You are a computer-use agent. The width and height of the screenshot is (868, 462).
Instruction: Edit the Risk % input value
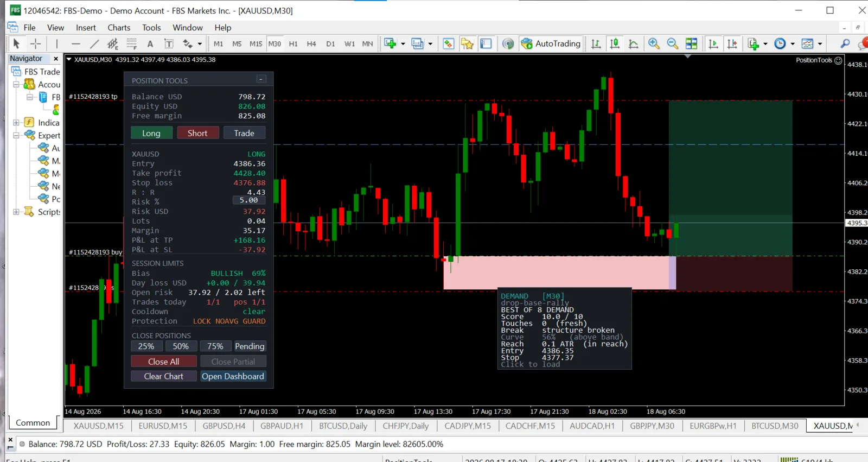(249, 200)
